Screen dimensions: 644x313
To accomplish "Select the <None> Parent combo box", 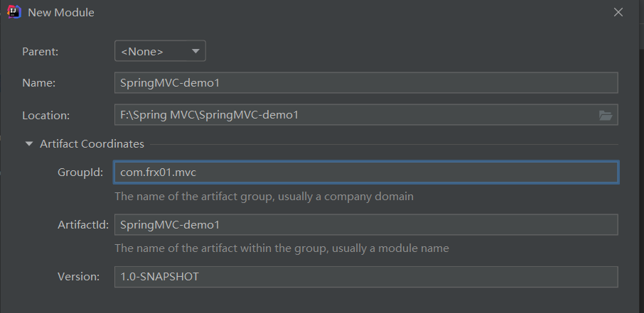I will (160, 51).
